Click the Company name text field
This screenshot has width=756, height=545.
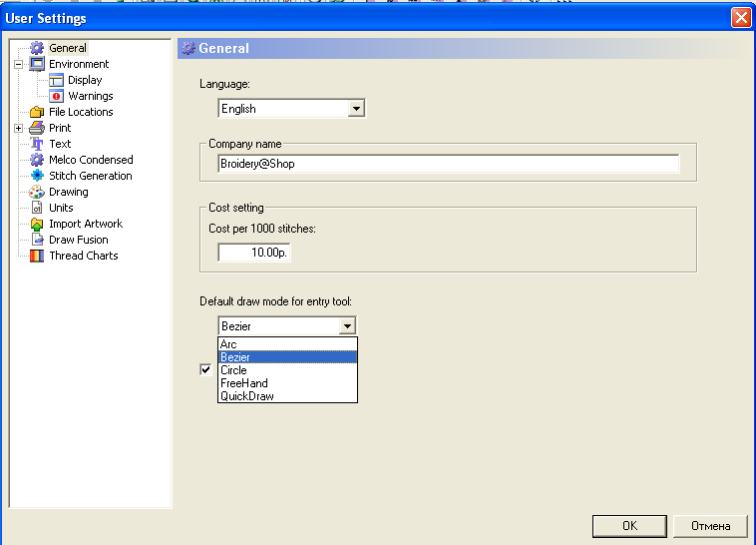click(448, 164)
